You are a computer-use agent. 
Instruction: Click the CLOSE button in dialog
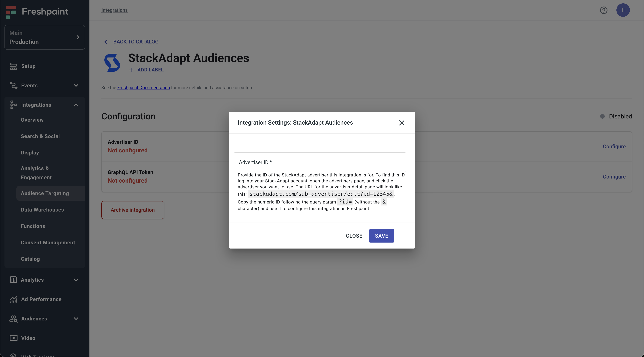pyautogui.click(x=354, y=236)
